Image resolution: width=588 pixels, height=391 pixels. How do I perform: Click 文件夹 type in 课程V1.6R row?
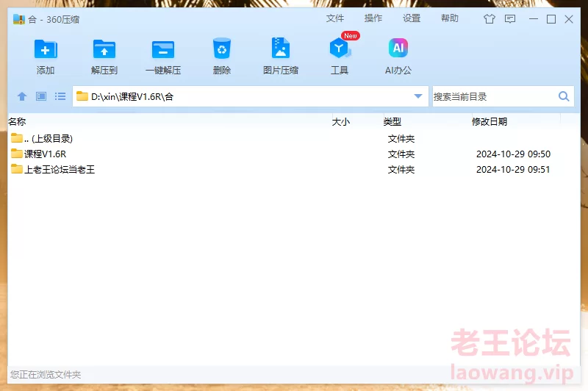pos(401,154)
